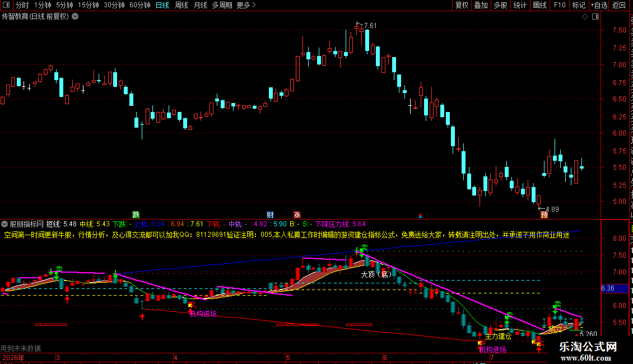Select the 15分钟 period tab
This screenshot has width=633, height=364.
(x=89, y=5)
